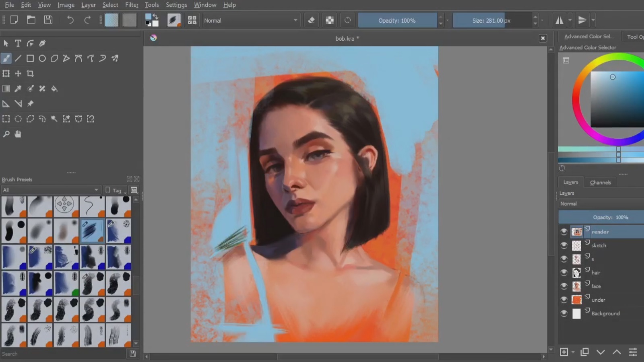644x362 pixels.
Task: Hide the Background layer
Action: (564, 313)
